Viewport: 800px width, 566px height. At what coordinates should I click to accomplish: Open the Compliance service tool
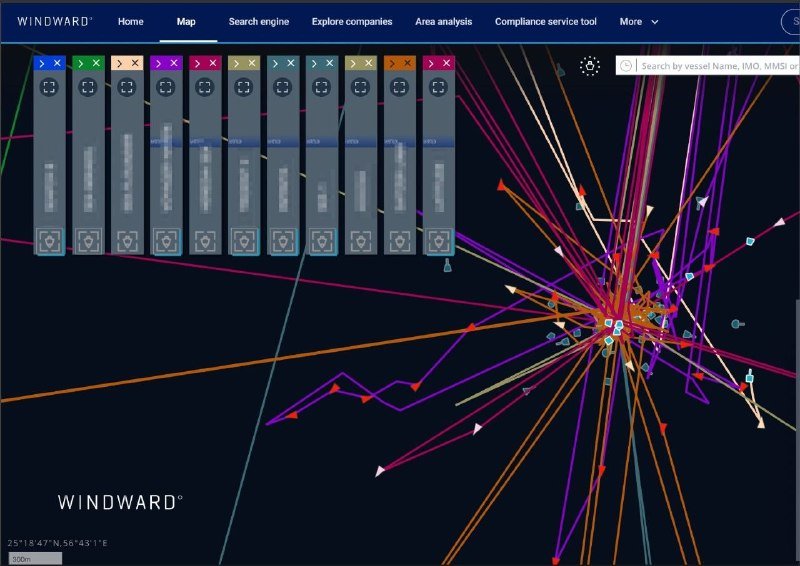tap(545, 21)
